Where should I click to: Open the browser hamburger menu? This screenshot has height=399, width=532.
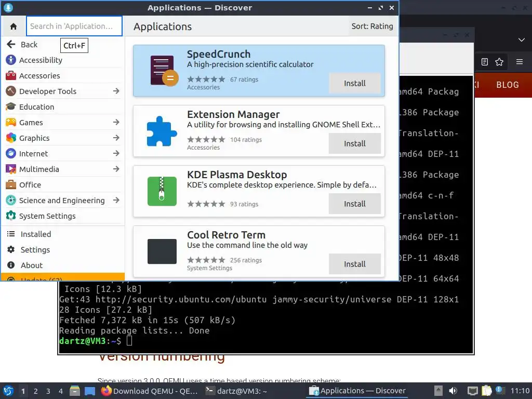click(520, 62)
